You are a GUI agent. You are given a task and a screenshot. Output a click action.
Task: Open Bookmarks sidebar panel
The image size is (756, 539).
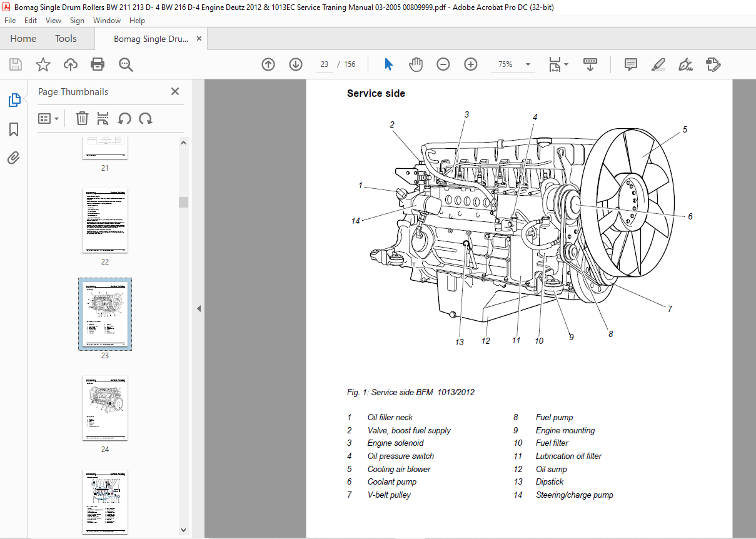[x=14, y=129]
